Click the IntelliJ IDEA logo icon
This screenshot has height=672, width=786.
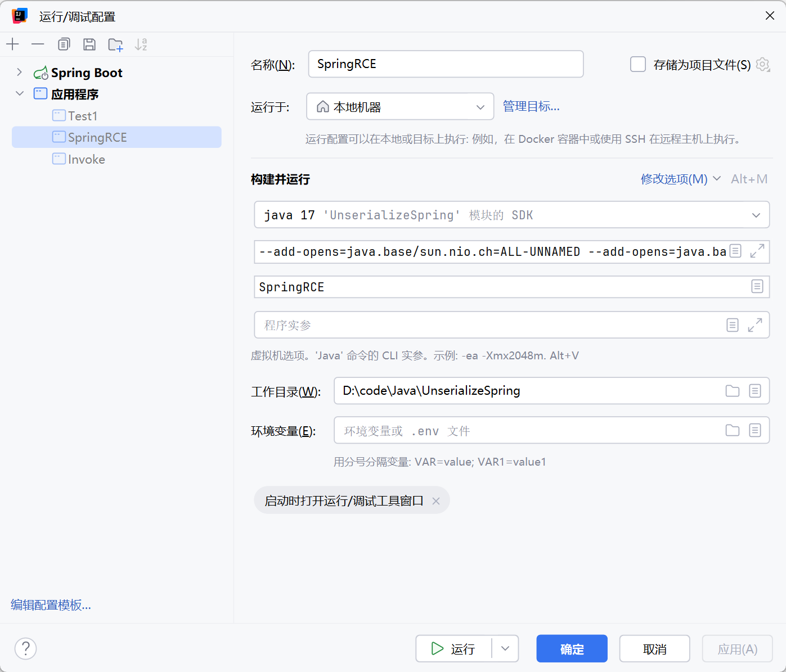pos(20,16)
